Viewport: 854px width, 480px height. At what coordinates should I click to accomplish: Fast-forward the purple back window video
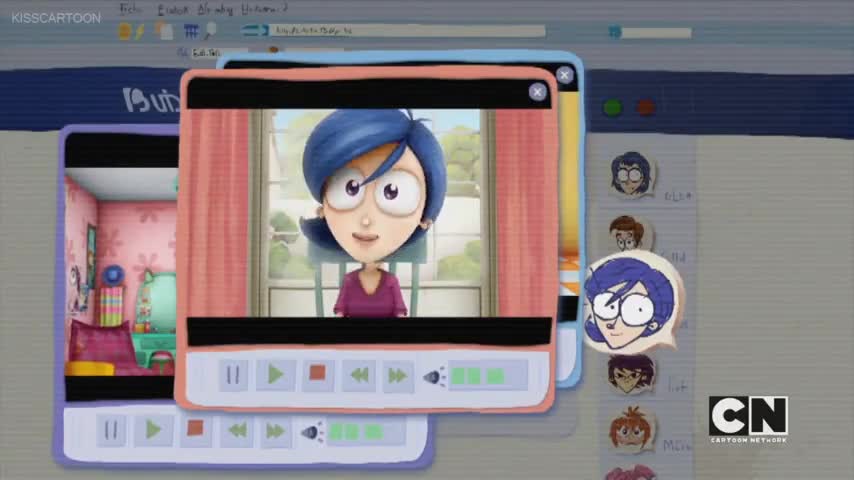(275, 432)
